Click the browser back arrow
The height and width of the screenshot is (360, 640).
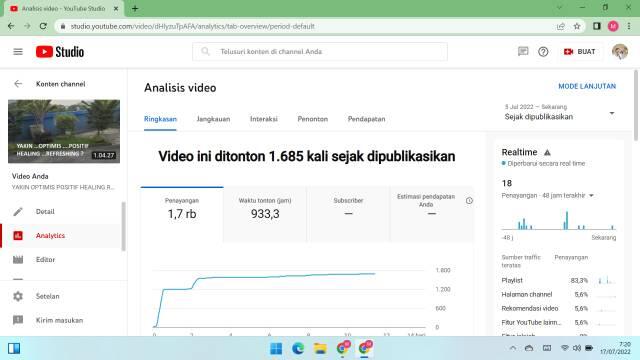[11, 26]
